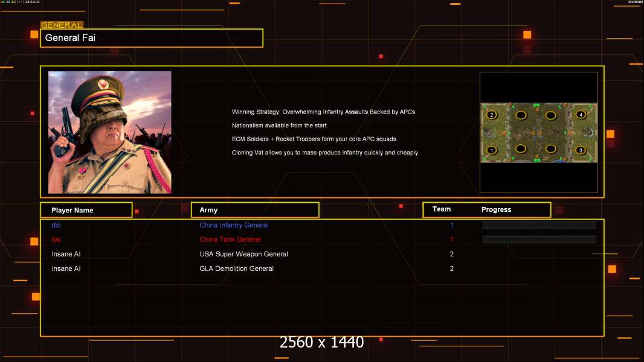This screenshot has height=362, width=644.
Task: Click the Progress column header
Action: pyautogui.click(x=496, y=209)
